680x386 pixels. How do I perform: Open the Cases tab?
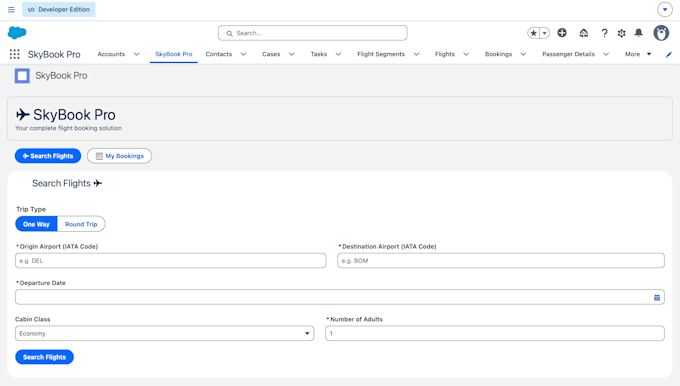271,54
